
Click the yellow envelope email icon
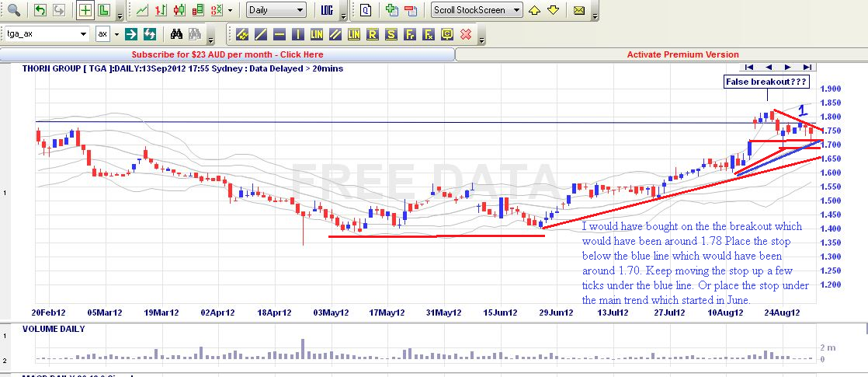tap(579, 10)
